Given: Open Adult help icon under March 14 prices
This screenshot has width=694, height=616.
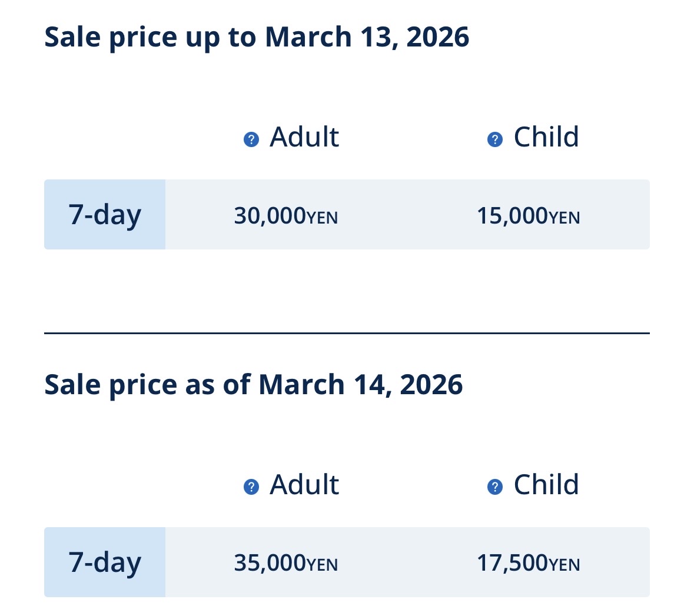Looking at the screenshot, I should pyautogui.click(x=251, y=487).
